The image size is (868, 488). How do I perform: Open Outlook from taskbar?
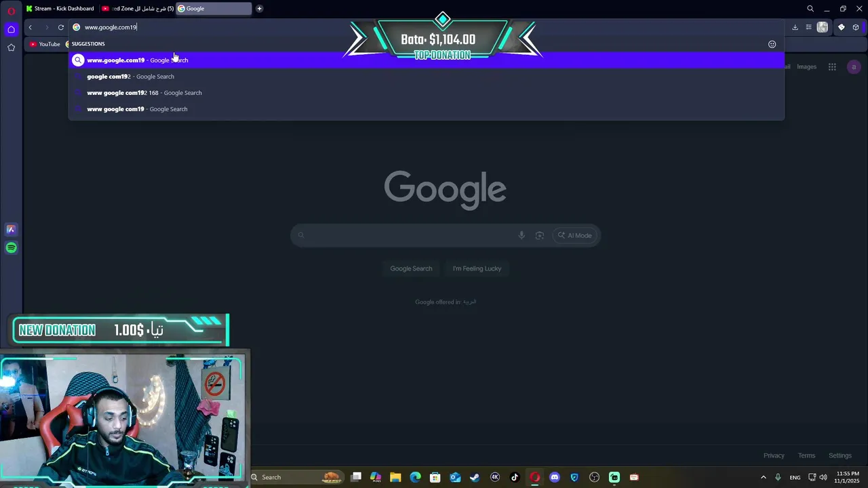[x=455, y=477]
